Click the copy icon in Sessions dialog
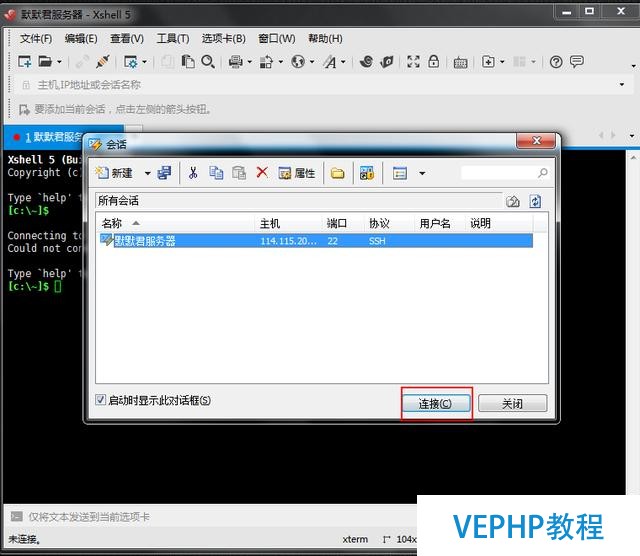The height and width of the screenshot is (556, 640). (216, 173)
